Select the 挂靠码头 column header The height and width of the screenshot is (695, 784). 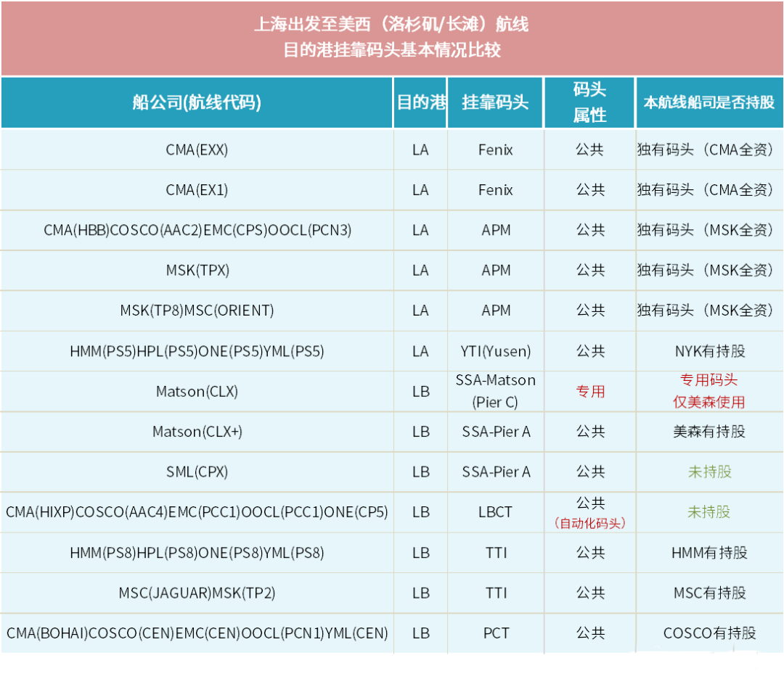[x=495, y=102]
